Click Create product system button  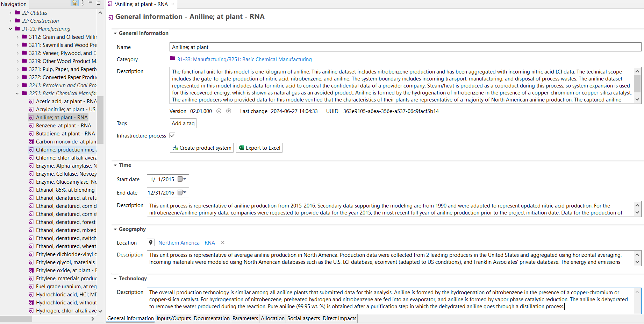(x=202, y=148)
